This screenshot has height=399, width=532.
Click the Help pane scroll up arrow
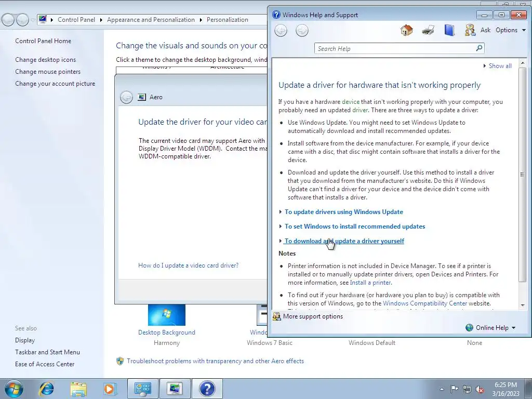coord(523,63)
